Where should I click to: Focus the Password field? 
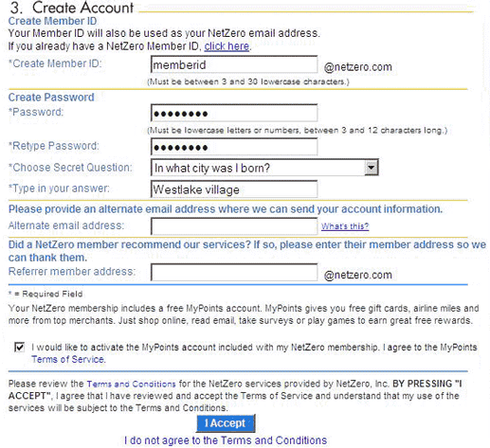coord(234,113)
